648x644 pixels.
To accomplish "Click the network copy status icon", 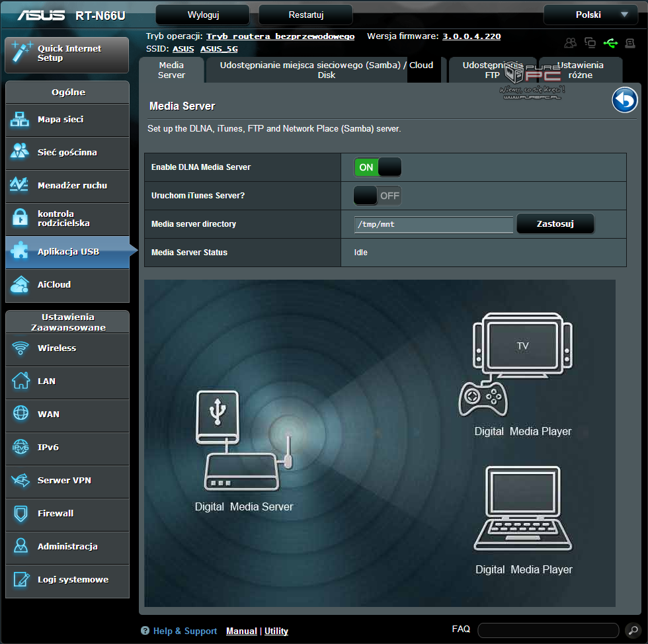I will pos(590,43).
